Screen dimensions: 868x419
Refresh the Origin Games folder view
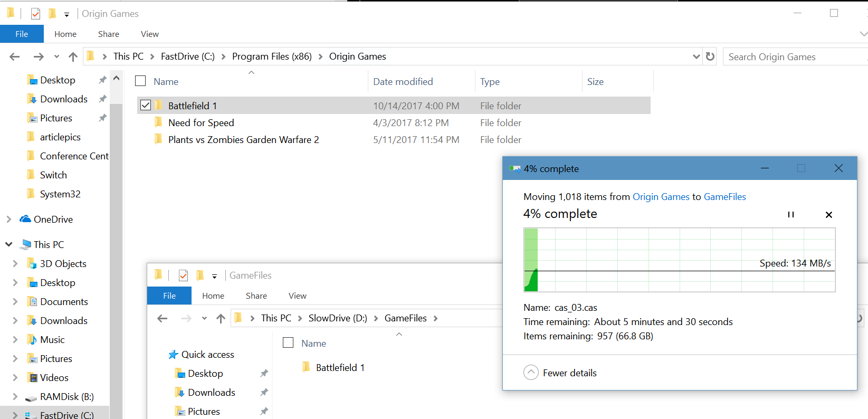click(x=710, y=56)
